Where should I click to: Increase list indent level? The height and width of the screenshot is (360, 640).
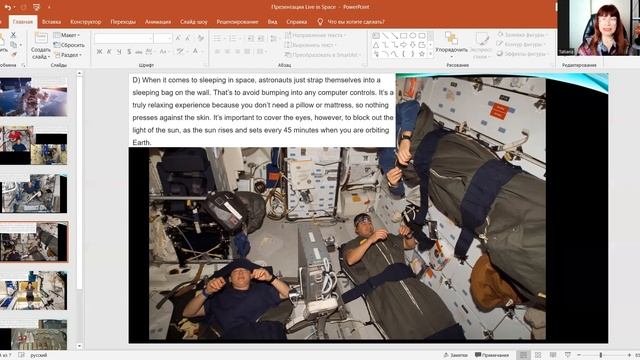pyautogui.click(x=260, y=38)
